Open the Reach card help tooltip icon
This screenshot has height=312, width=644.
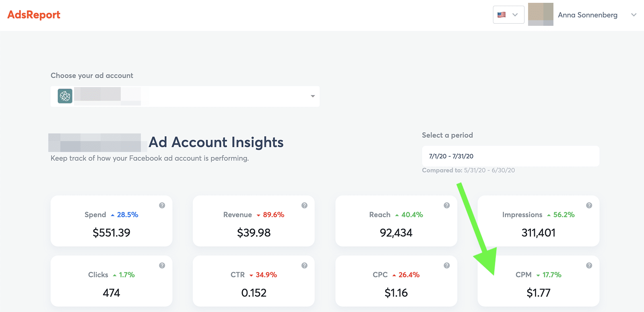click(446, 206)
